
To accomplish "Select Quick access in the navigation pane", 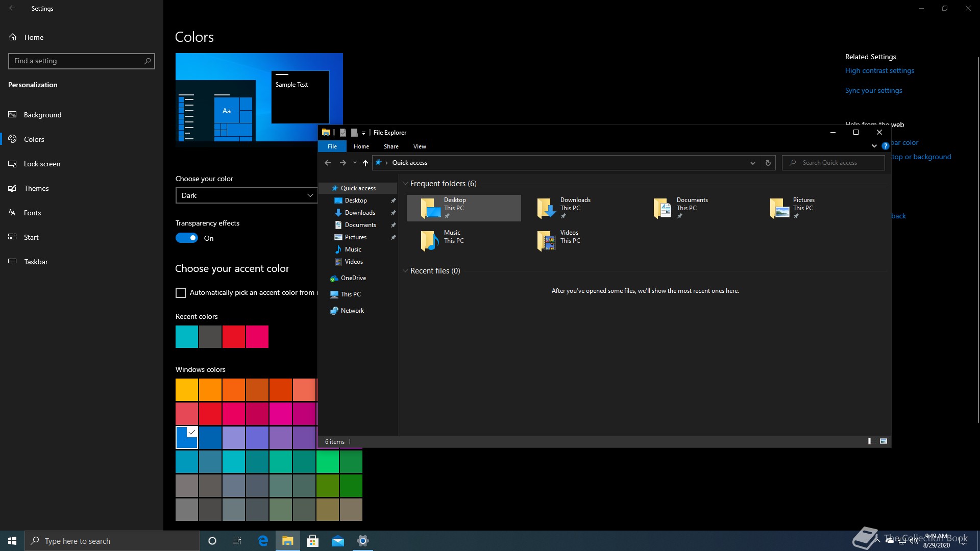I will click(x=358, y=188).
